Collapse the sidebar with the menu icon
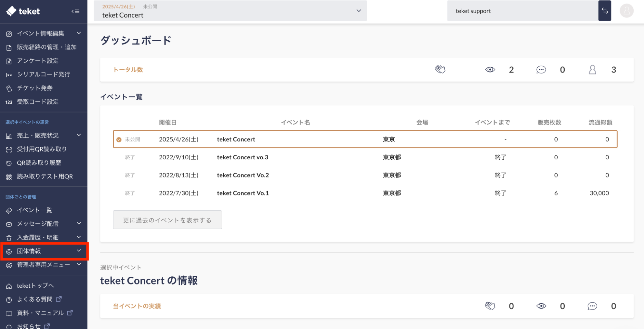This screenshot has width=644, height=329. 75,11
